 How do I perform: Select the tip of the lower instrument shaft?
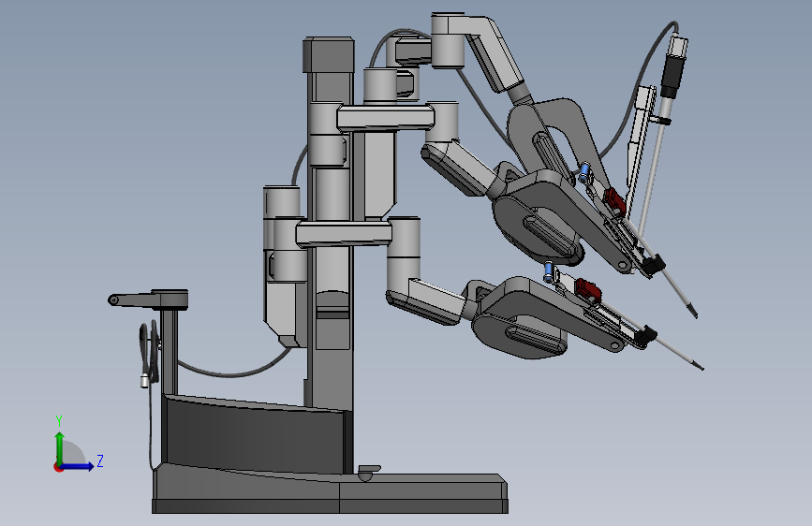699,366
